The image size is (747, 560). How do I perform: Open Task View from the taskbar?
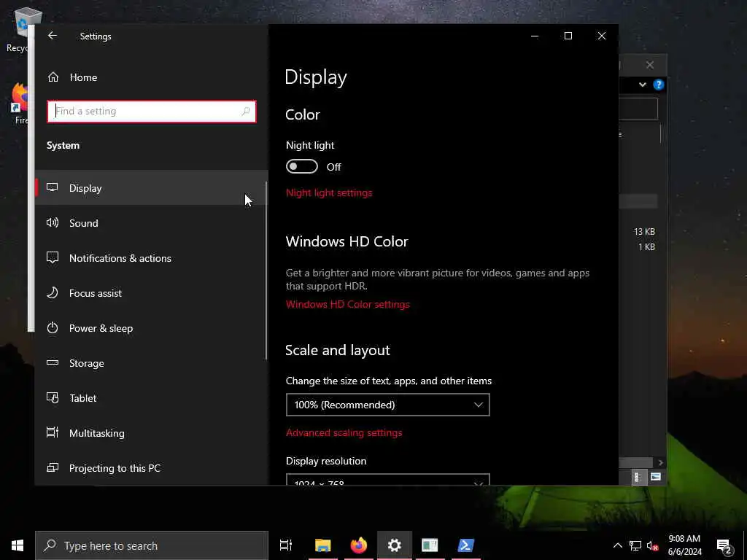pos(286,545)
